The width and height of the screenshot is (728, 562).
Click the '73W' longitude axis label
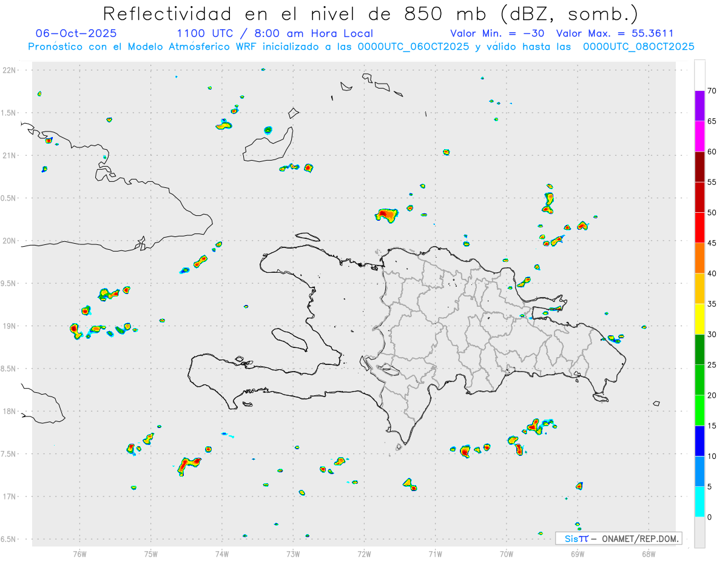[x=293, y=554]
